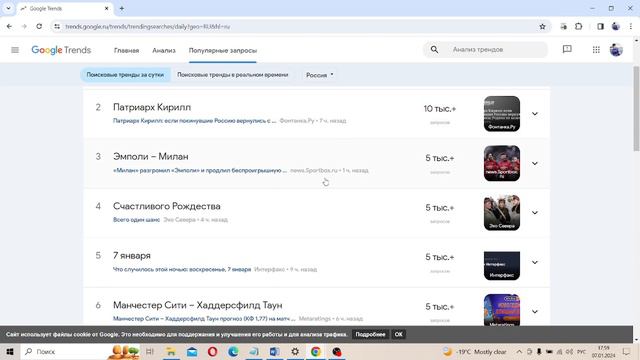Open the Mail app on the taskbar
The width and height of the screenshot is (640, 360).
pos(192,351)
